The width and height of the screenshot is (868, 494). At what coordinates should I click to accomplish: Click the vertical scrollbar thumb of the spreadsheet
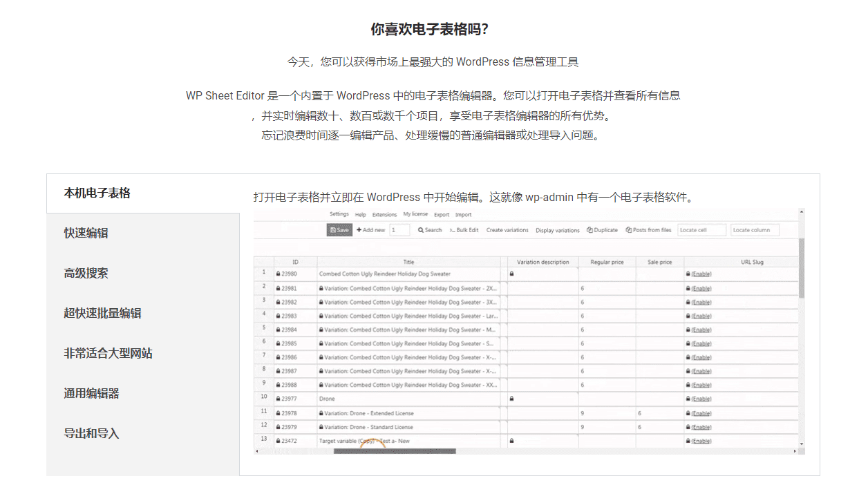pyautogui.click(x=802, y=268)
